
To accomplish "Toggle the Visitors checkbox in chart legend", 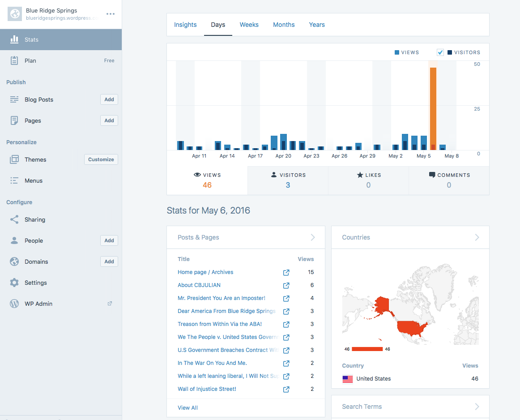I will click(x=440, y=52).
